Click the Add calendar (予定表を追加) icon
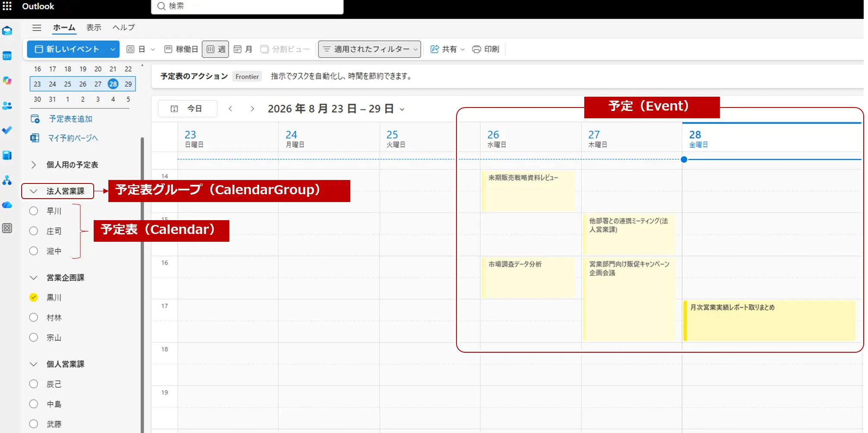Image resolution: width=868 pixels, height=433 pixels. click(x=35, y=119)
